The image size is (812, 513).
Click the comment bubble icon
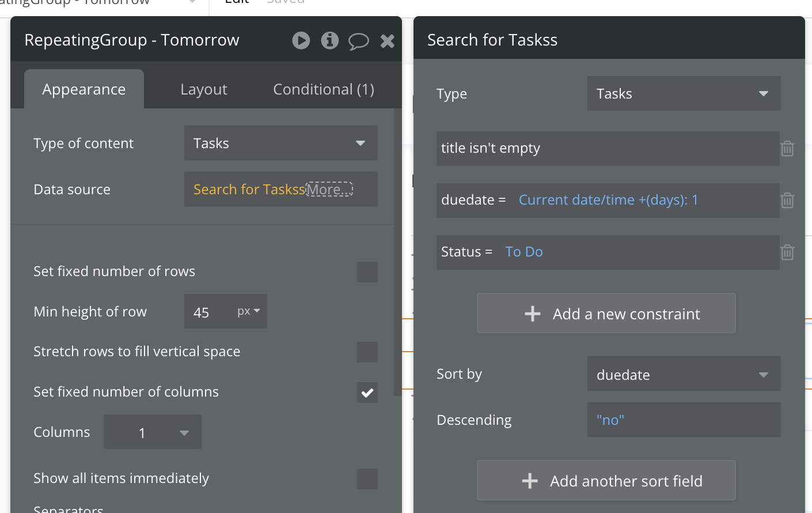click(x=358, y=41)
